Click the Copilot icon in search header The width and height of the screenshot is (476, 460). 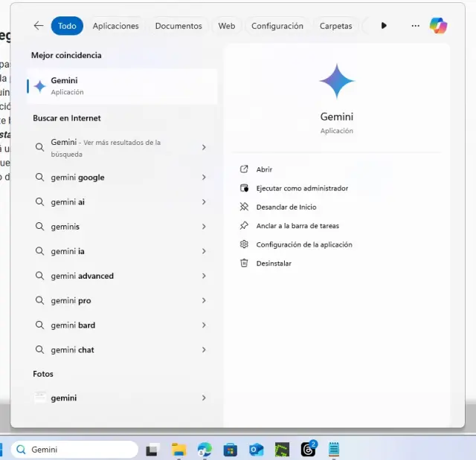[x=438, y=25]
